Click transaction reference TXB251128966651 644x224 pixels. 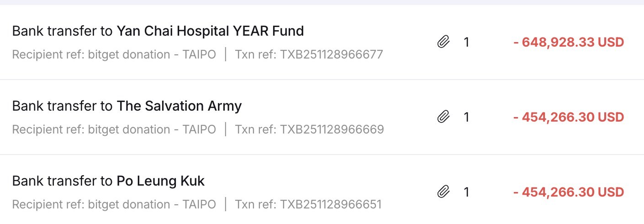tap(308, 204)
